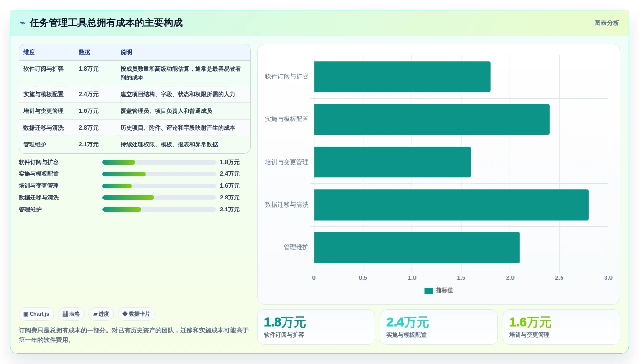Select the 表格 tag chip
The image size is (639, 364).
71,314
